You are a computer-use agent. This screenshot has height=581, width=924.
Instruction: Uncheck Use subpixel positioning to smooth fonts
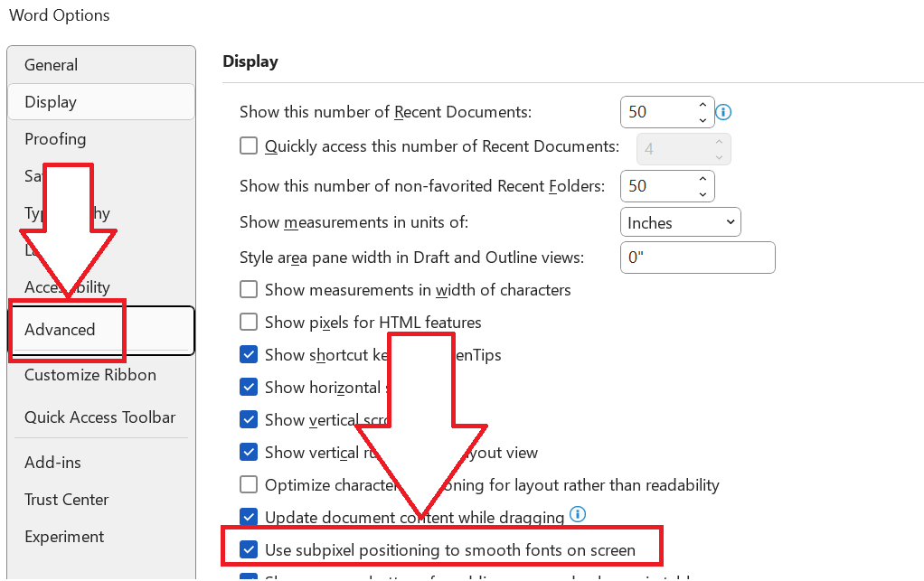(x=249, y=549)
